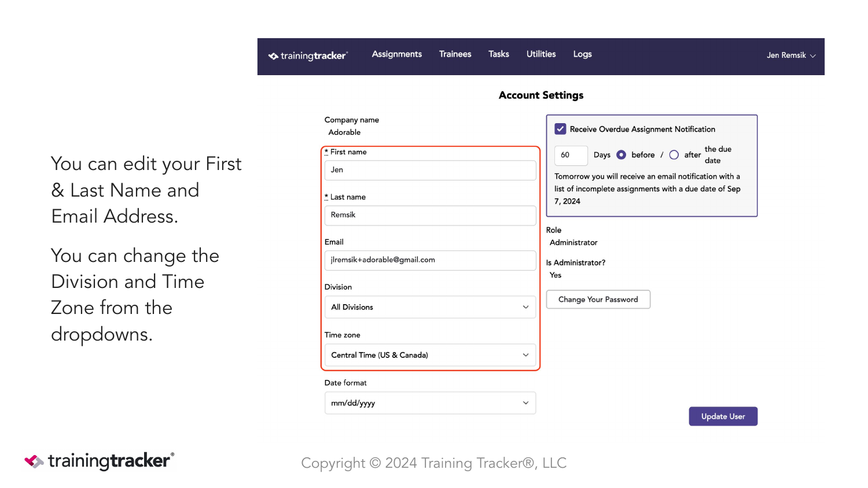
Task: Open the Central Time zone dropdown
Action: click(430, 355)
